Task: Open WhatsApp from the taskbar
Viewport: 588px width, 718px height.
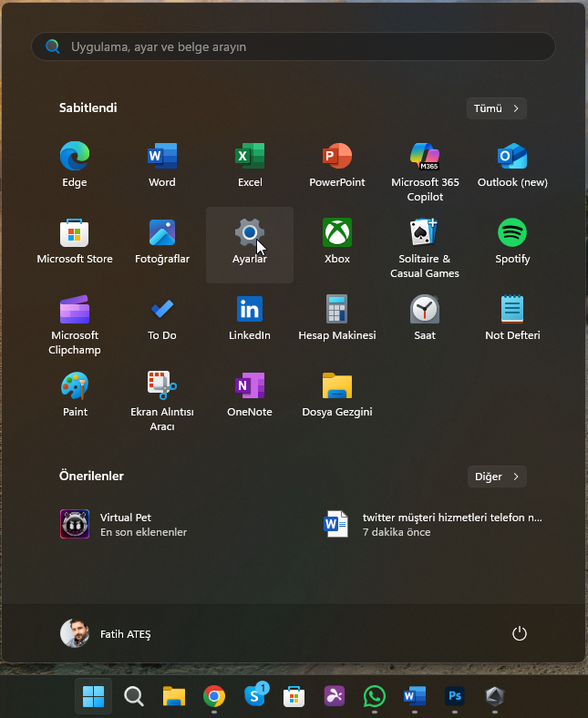Action: tap(374, 697)
